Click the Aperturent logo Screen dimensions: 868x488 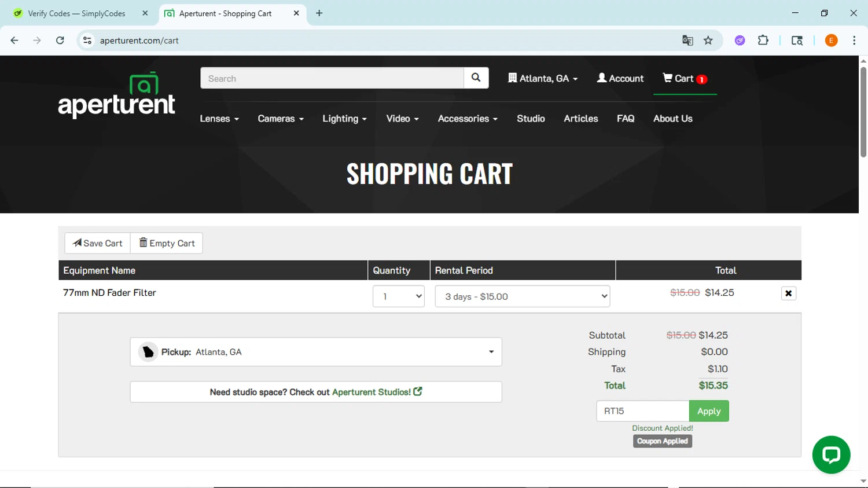coord(116,95)
